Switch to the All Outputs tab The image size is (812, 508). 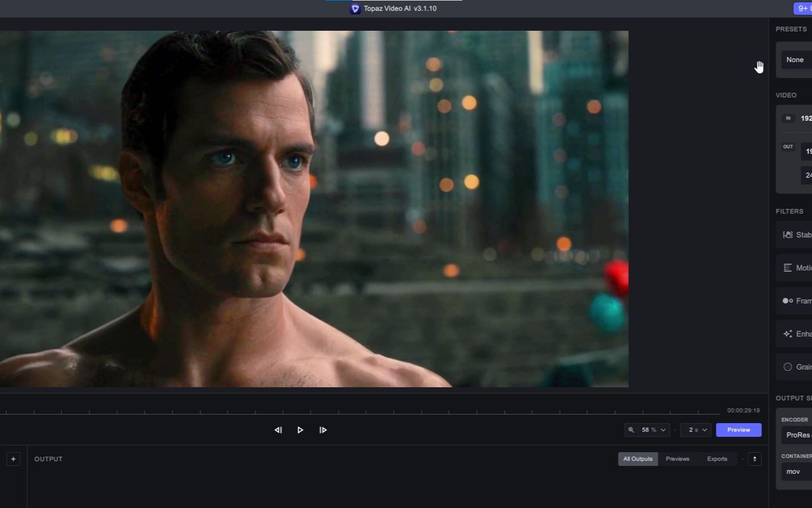pos(638,459)
